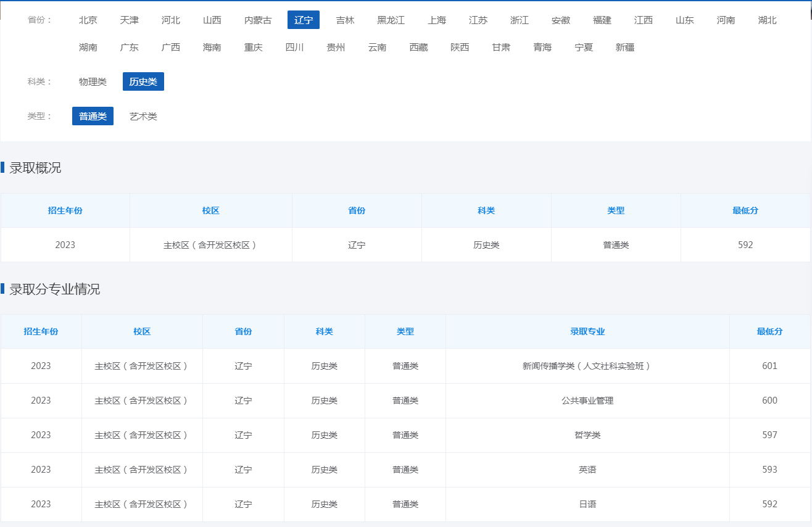Image resolution: width=812 pixels, height=527 pixels.
Task: Click 哲学类 major cell
Action: coord(587,435)
